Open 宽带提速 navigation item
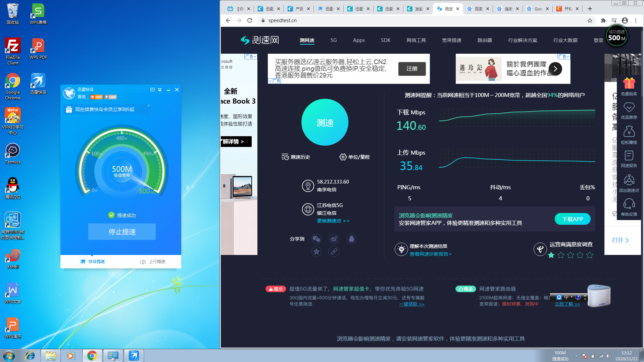The width and height of the screenshot is (644, 362). point(452,40)
